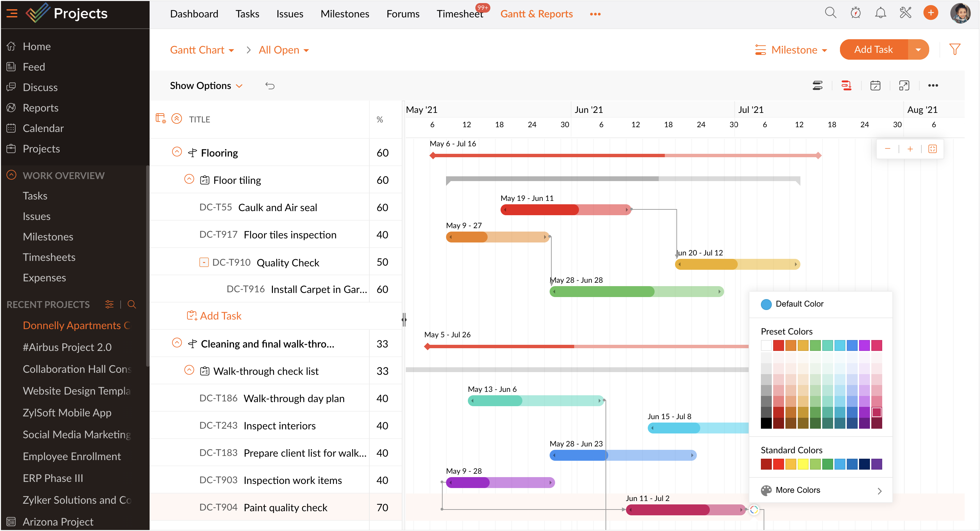This screenshot has width=980, height=531.
Task: Open the Add Task dropdown arrow
Action: coord(918,49)
